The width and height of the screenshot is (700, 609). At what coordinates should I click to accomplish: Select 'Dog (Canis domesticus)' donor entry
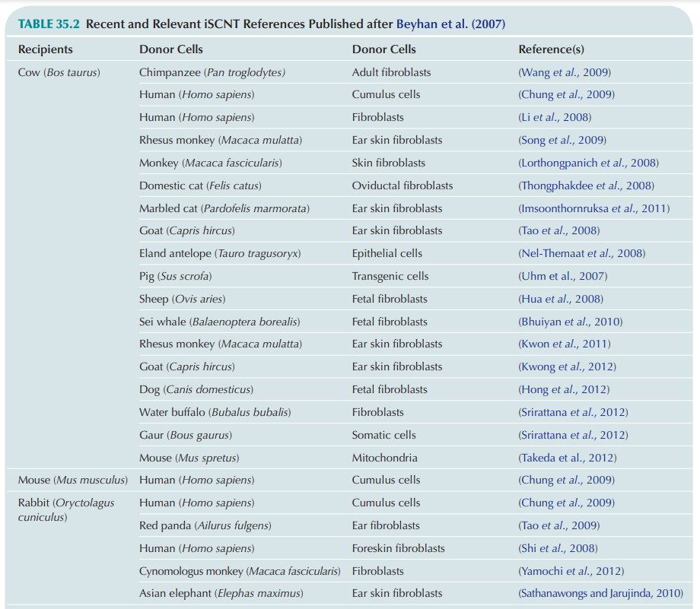click(196, 389)
